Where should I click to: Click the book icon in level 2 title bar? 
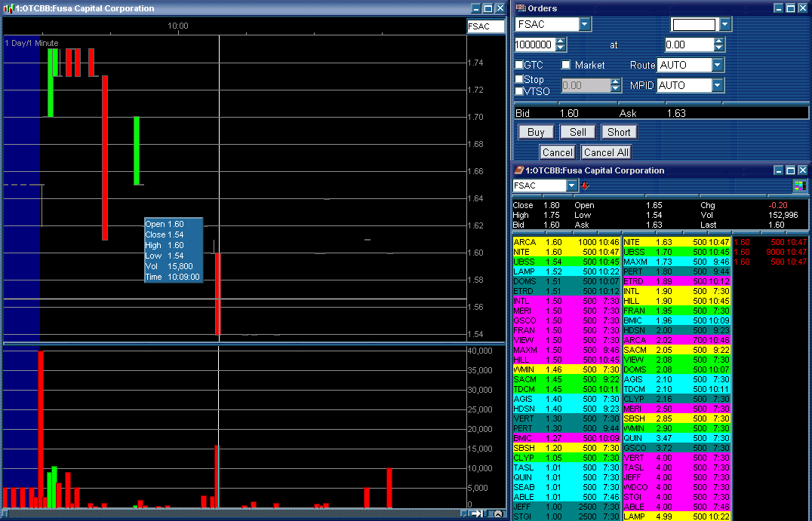click(518, 170)
